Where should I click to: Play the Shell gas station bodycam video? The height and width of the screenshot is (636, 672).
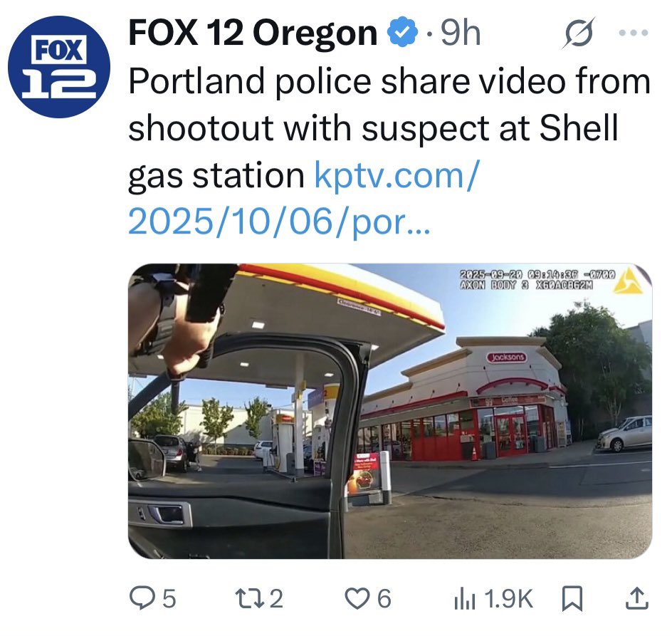coord(390,411)
